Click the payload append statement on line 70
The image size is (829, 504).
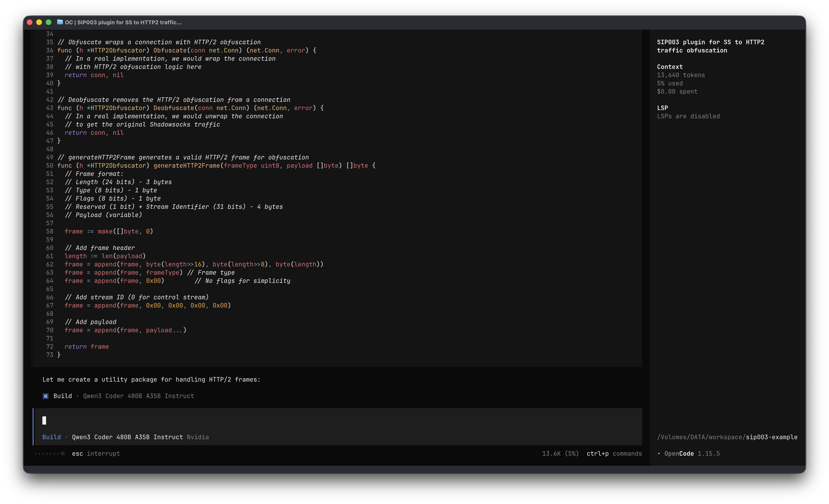coord(125,330)
